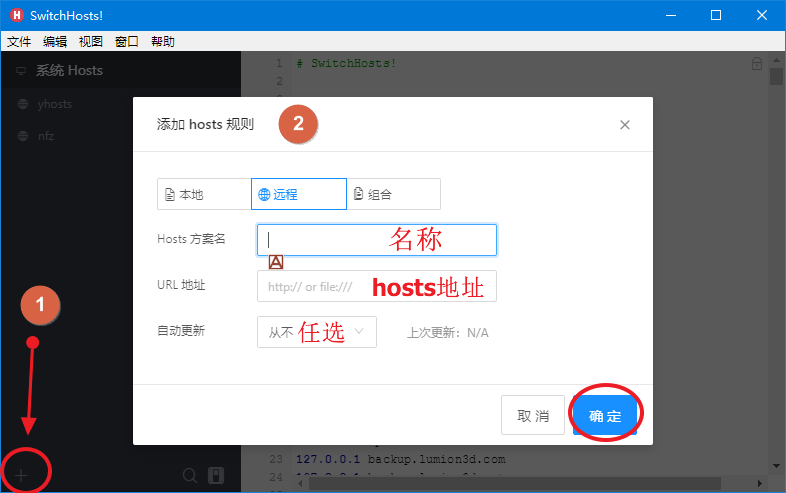Click line 23 text backup.lumion3d.com
Image resolution: width=786 pixels, height=493 pixels.
[436, 459]
